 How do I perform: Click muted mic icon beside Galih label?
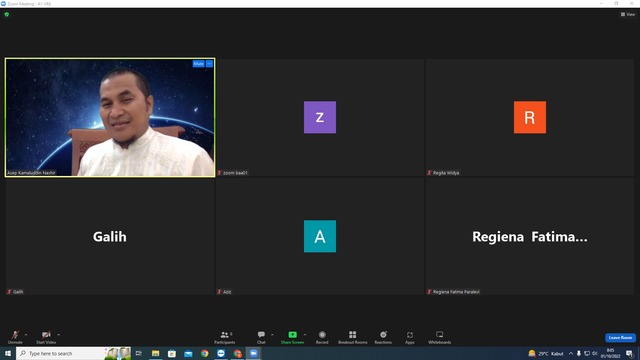point(9,292)
